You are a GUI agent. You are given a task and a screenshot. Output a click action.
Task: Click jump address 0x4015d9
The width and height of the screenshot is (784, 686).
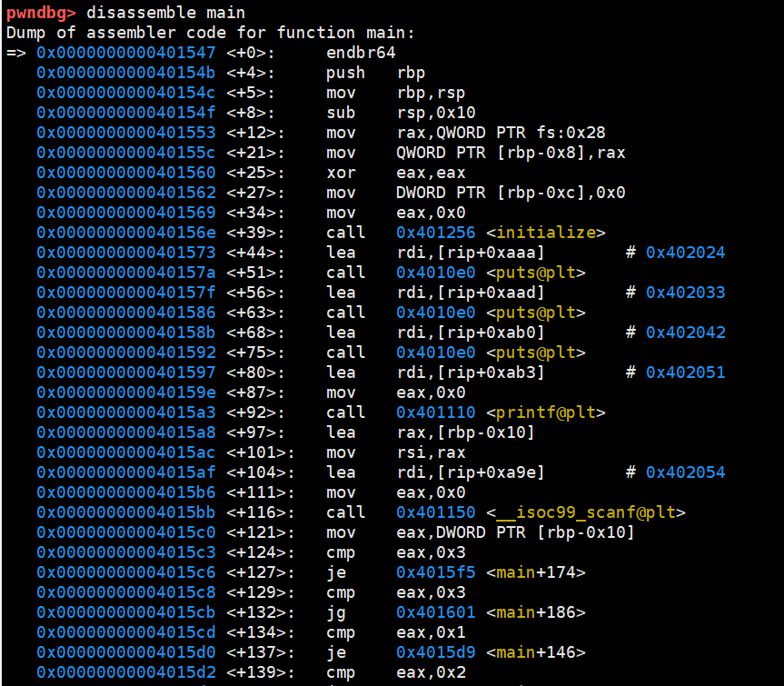click(435, 652)
